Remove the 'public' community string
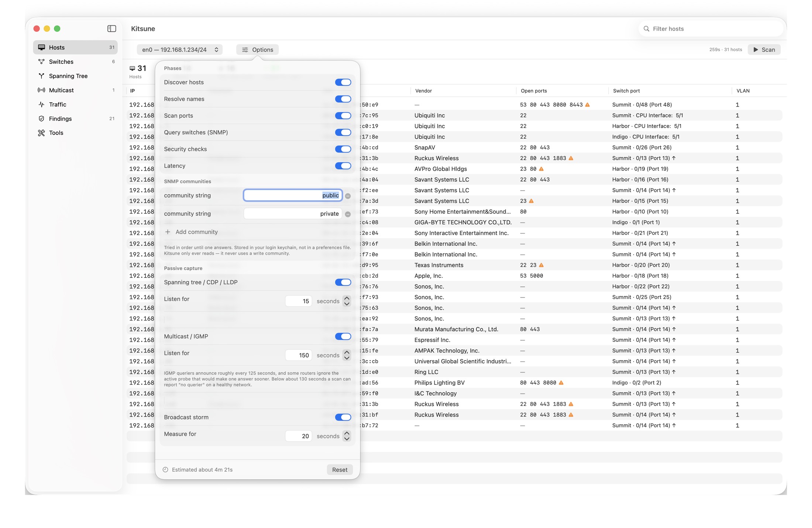Image resolution: width=812 pixels, height=528 pixels. click(348, 196)
